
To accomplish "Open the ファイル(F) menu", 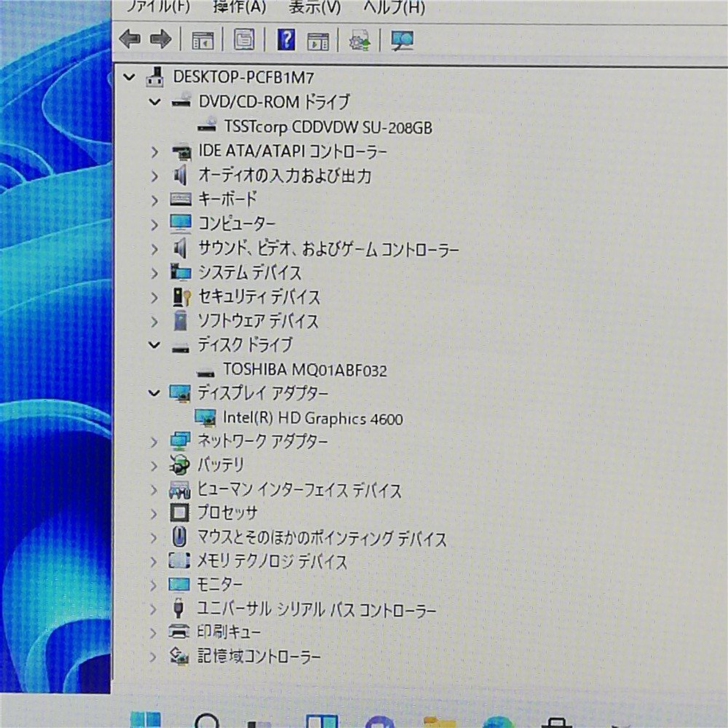I will pyautogui.click(x=158, y=7).
